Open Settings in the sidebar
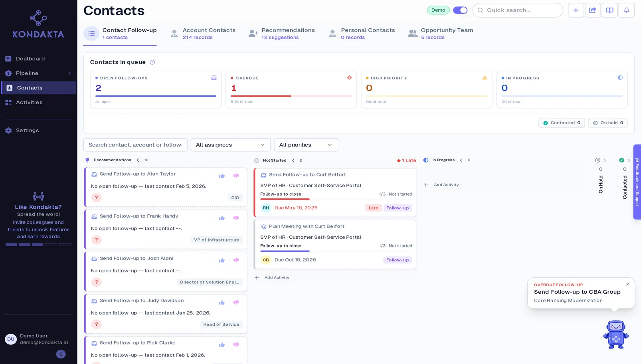The height and width of the screenshot is (364, 641). pos(38,131)
